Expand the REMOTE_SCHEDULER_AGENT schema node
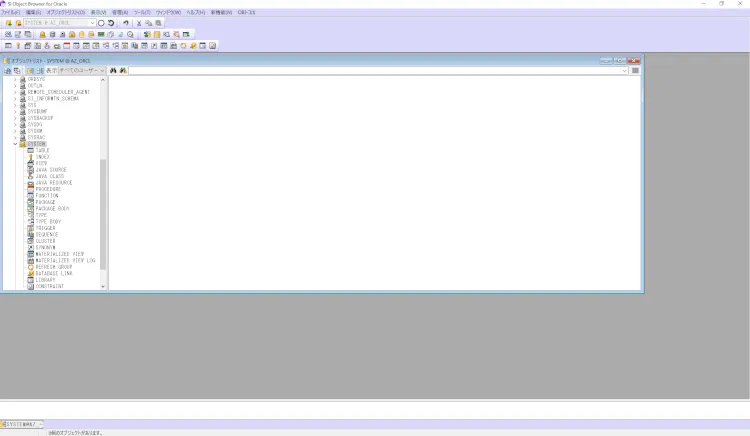Image resolution: width=750 pixels, height=436 pixels. tap(15, 92)
